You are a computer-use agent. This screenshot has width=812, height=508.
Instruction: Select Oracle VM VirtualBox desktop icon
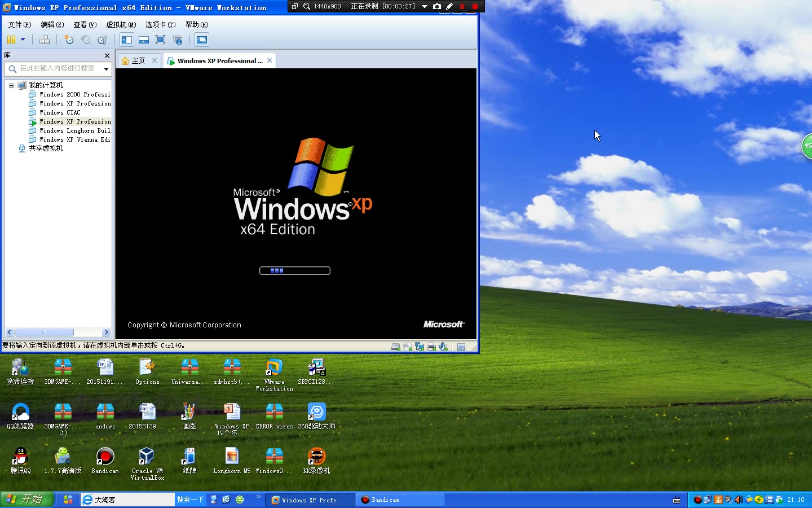147,464
